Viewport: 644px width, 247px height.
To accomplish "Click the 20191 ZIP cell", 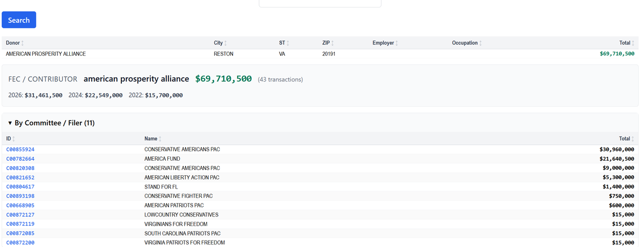I will point(329,54).
